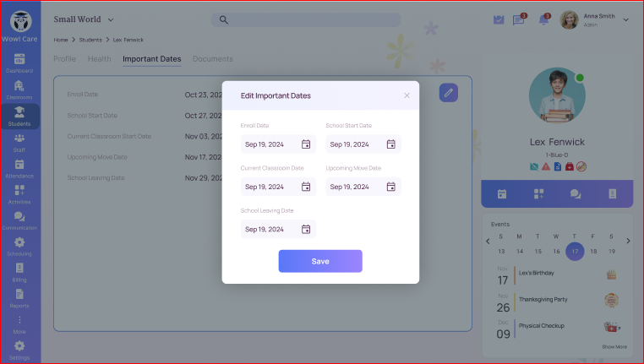Image resolution: width=644 pixels, height=364 pixels.
Task: Open calendar picker for School Leaving Date
Action: [x=306, y=229]
